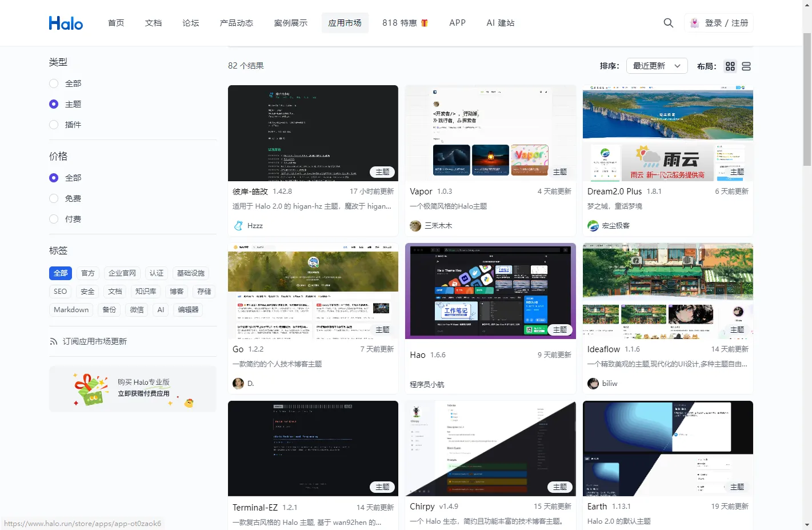Filter by 官方 tag

(x=88, y=273)
